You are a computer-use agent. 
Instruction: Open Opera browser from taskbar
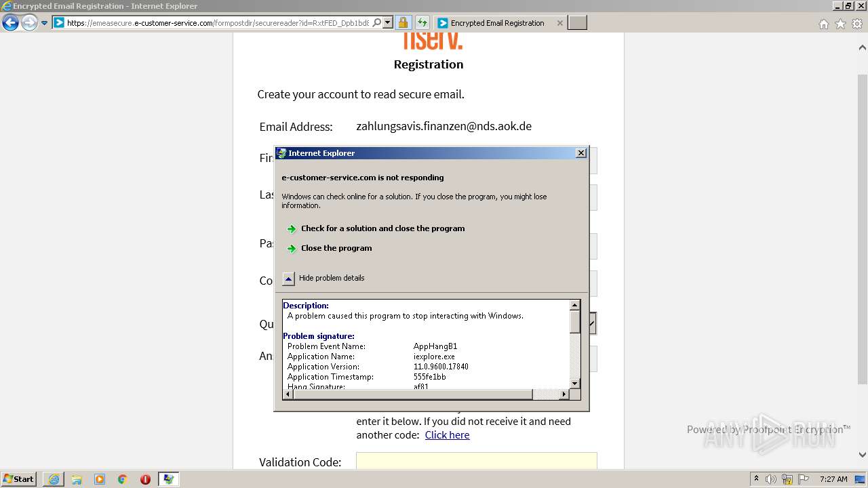click(x=145, y=479)
